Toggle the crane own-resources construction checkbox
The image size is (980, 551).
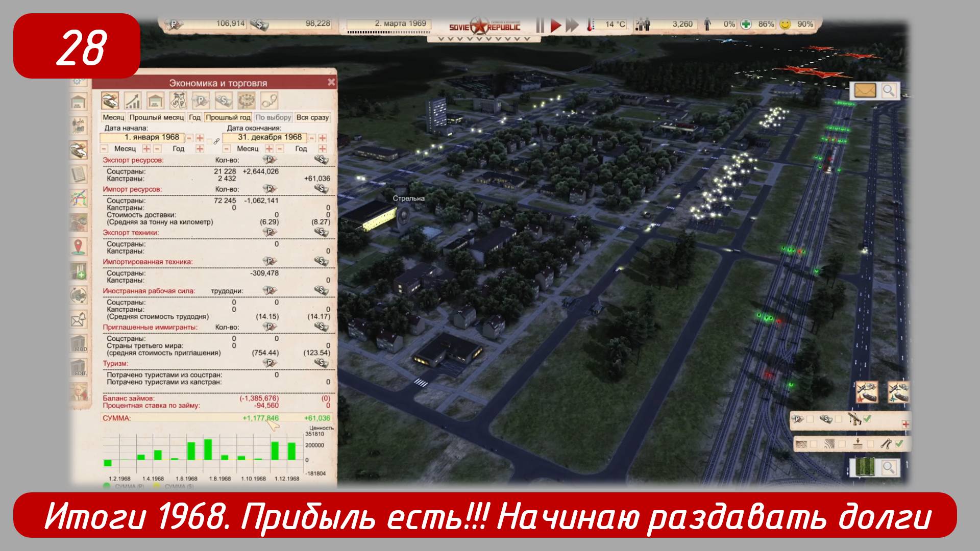click(867, 419)
